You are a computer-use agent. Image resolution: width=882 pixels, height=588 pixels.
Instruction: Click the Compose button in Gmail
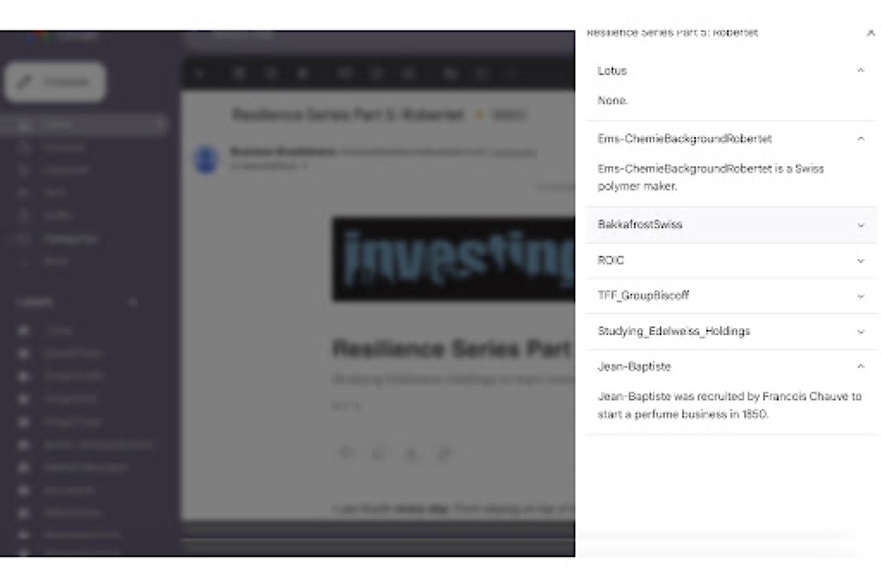[x=55, y=82]
